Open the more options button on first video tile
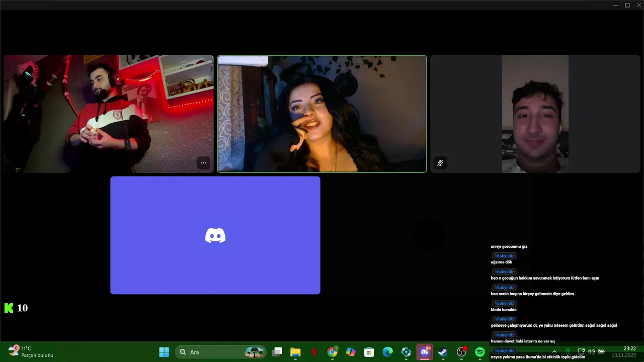 pos(203,163)
